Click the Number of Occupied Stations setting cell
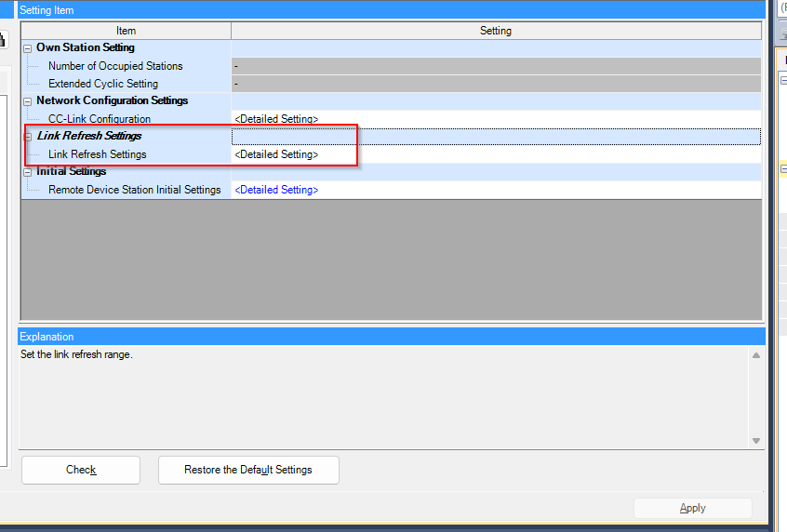The image size is (787, 532). pyautogui.click(x=496, y=66)
